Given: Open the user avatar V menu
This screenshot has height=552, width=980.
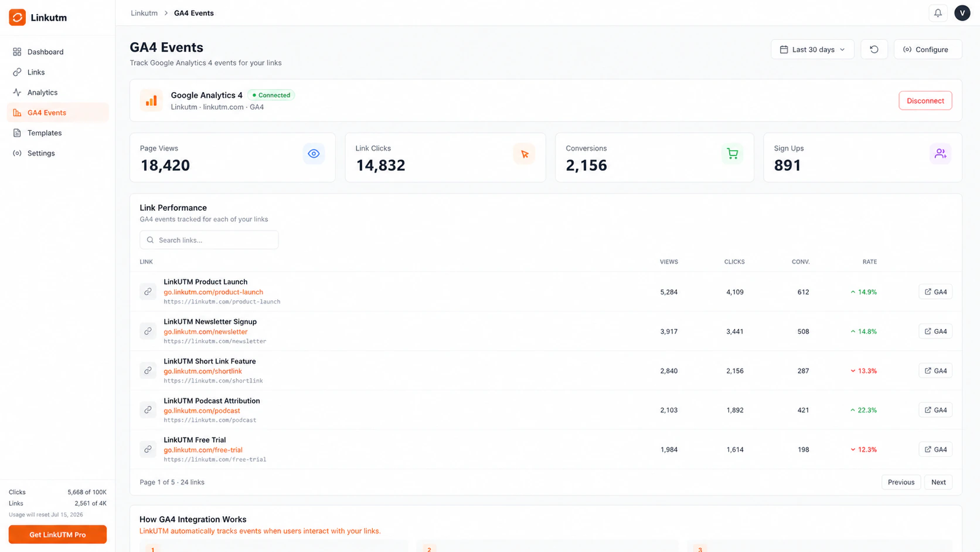Looking at the screenshot, I should click(962, 13).
